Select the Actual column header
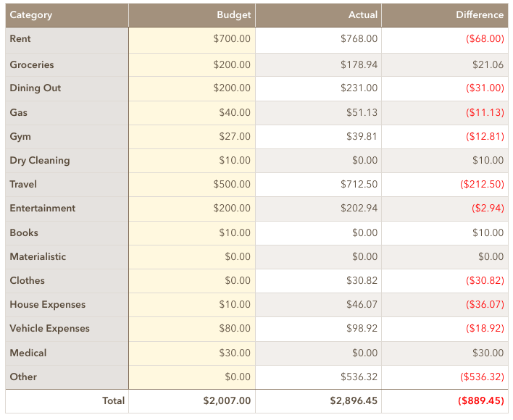The image size is (513, 420). click(x=318, y=15)
